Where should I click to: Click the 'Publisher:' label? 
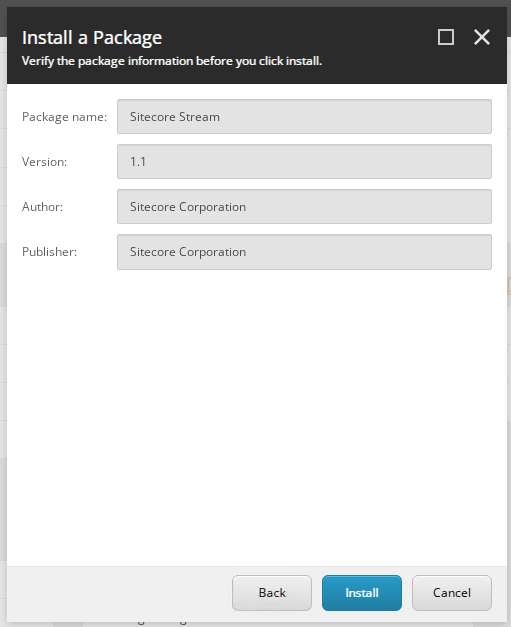49,252
